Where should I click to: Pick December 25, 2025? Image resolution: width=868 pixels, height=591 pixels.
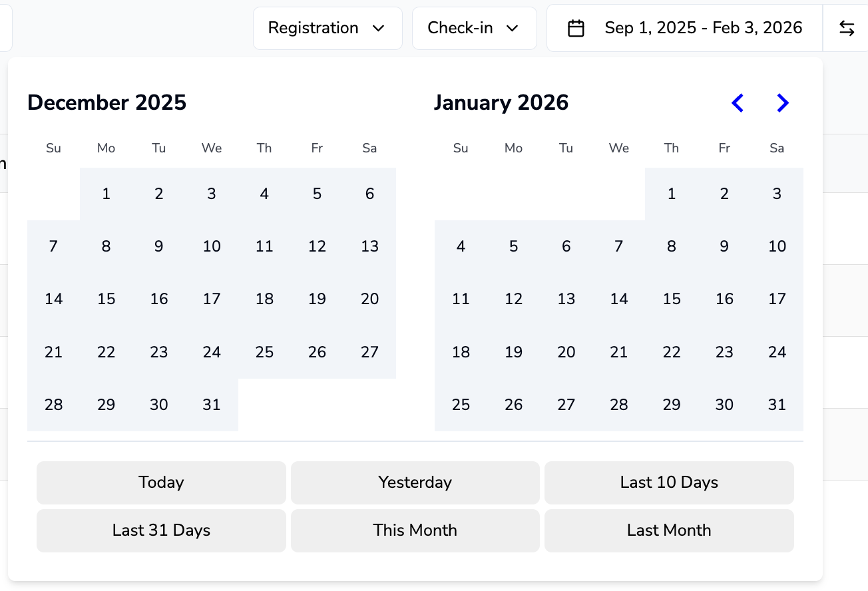[264, 352]
